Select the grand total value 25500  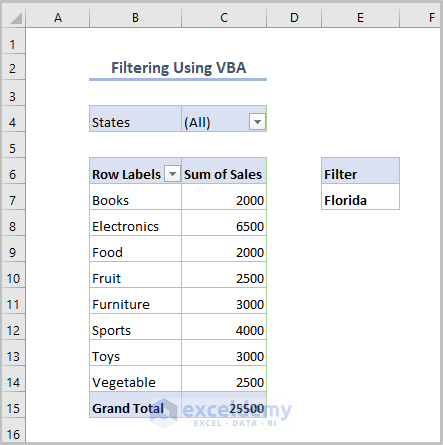tap(224, 405)
